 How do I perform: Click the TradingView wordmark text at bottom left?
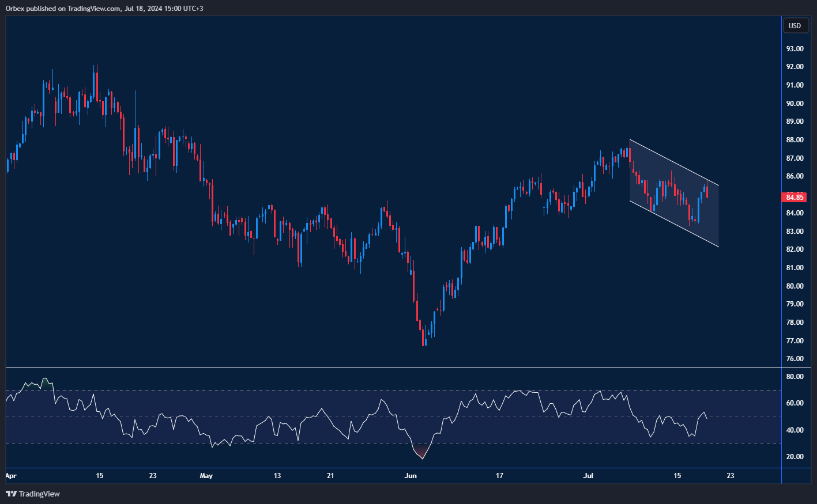point(39,494)
